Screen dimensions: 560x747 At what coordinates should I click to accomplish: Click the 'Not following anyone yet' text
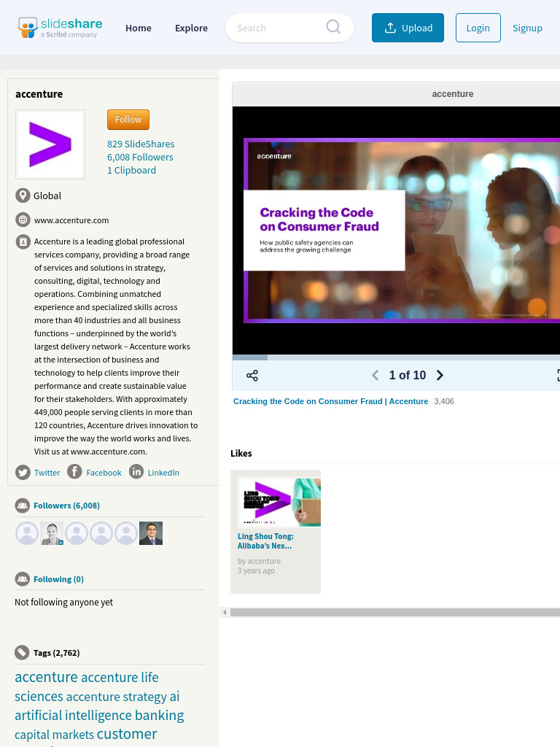[64, 602]
